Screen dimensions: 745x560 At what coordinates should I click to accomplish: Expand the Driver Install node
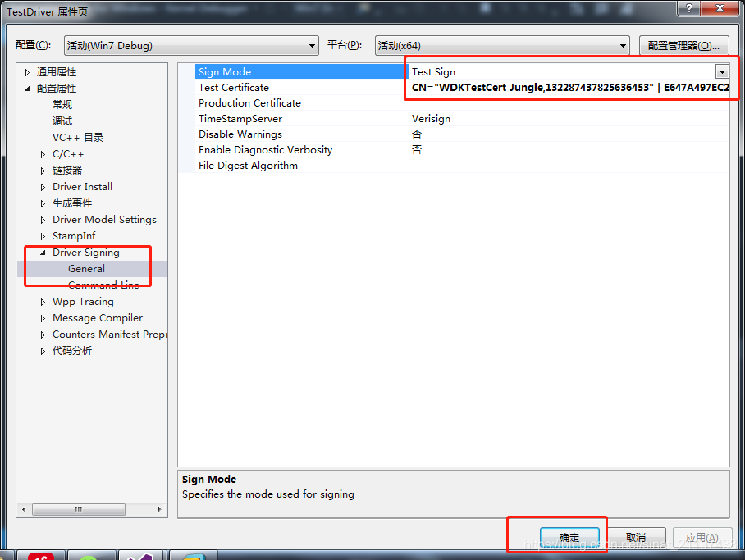pyautogui.click(x=43, y=186)
